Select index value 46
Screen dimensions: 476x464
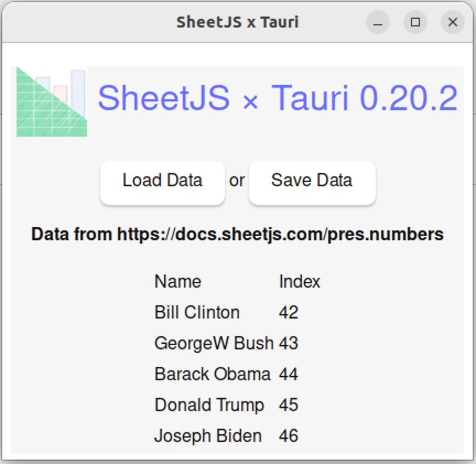[x=288, y=436]
